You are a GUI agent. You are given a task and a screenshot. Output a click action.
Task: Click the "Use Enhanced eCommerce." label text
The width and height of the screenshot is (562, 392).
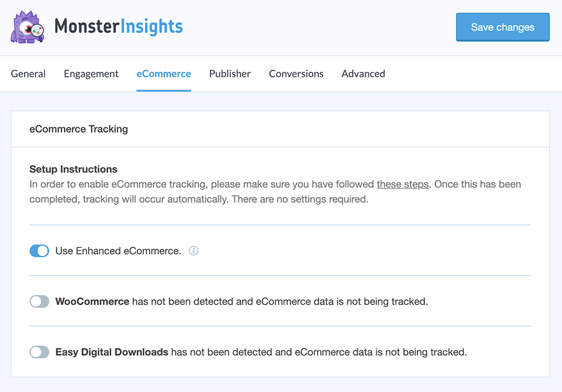coord(118,251)
